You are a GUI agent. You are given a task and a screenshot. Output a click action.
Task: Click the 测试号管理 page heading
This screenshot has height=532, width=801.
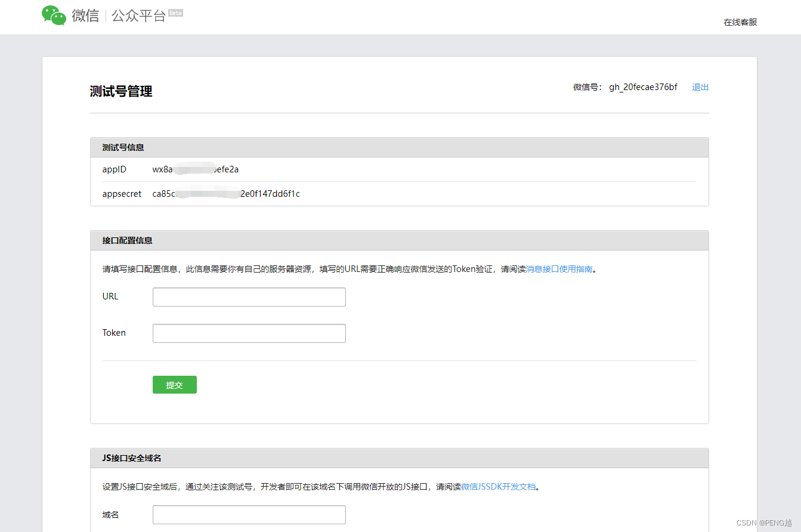point(121,91)
